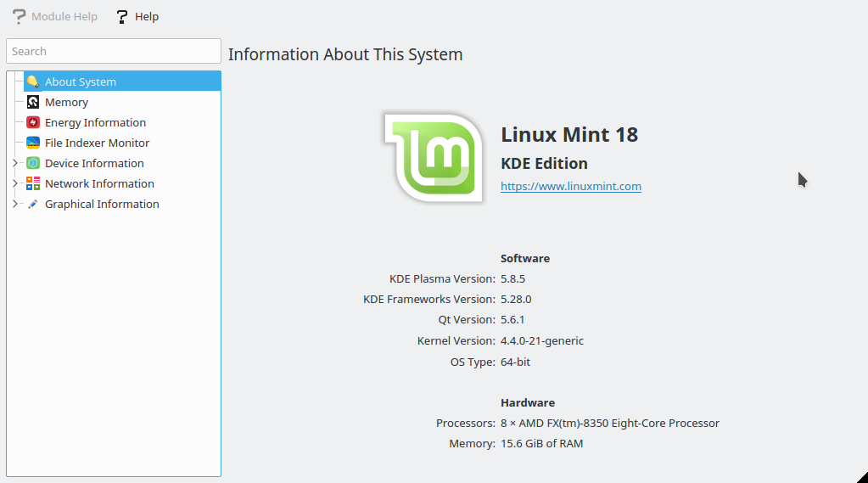Viewport: 868px width, 483px height.
Task: Select the Network Information entry
Action: pos(99,183)
